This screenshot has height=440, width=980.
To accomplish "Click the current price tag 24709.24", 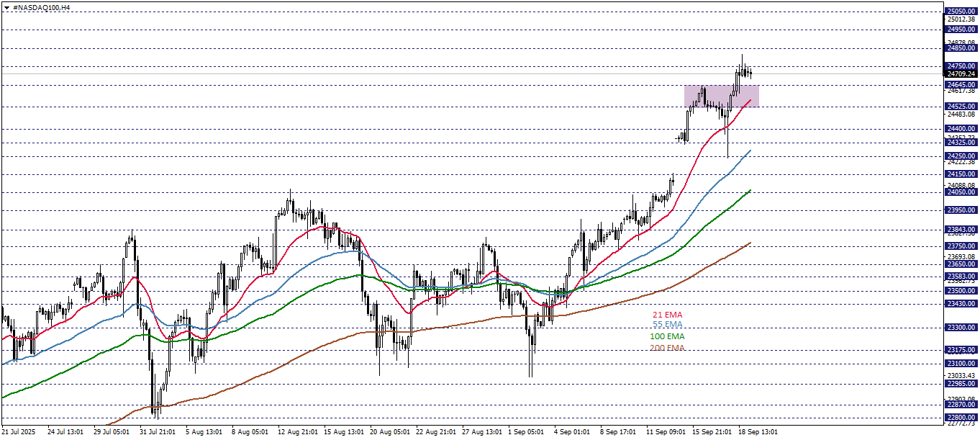I will 961,73.
